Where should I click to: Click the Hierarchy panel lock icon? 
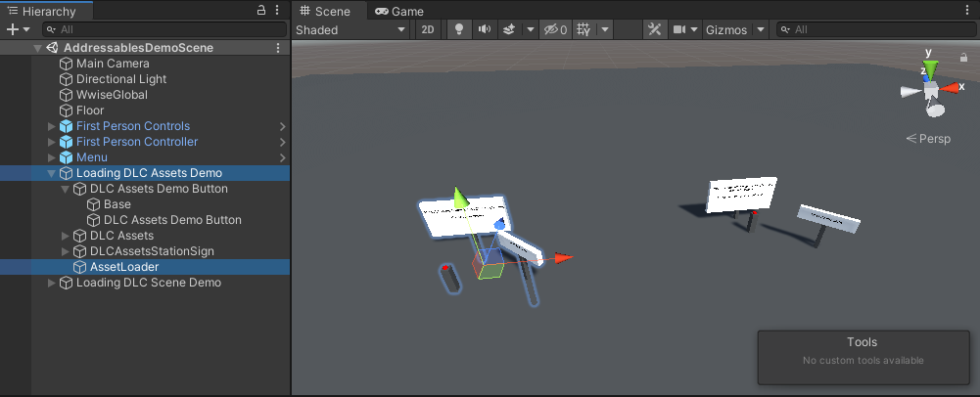click(x=261, y=10)
